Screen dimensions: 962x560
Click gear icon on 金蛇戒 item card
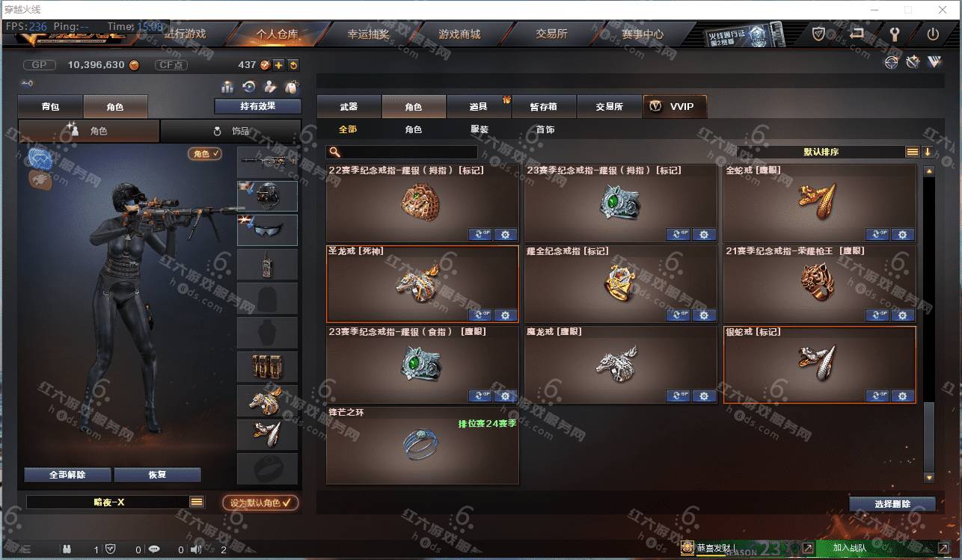tap(902, 235)
